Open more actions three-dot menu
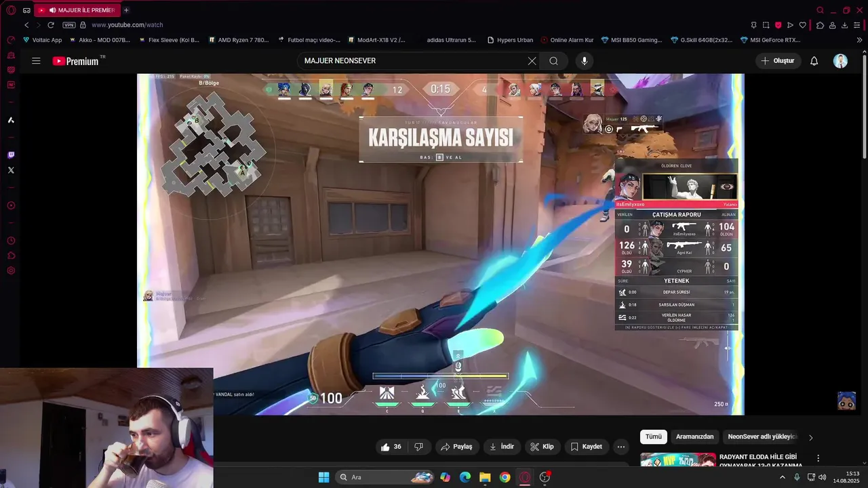 tap(621, 447)
